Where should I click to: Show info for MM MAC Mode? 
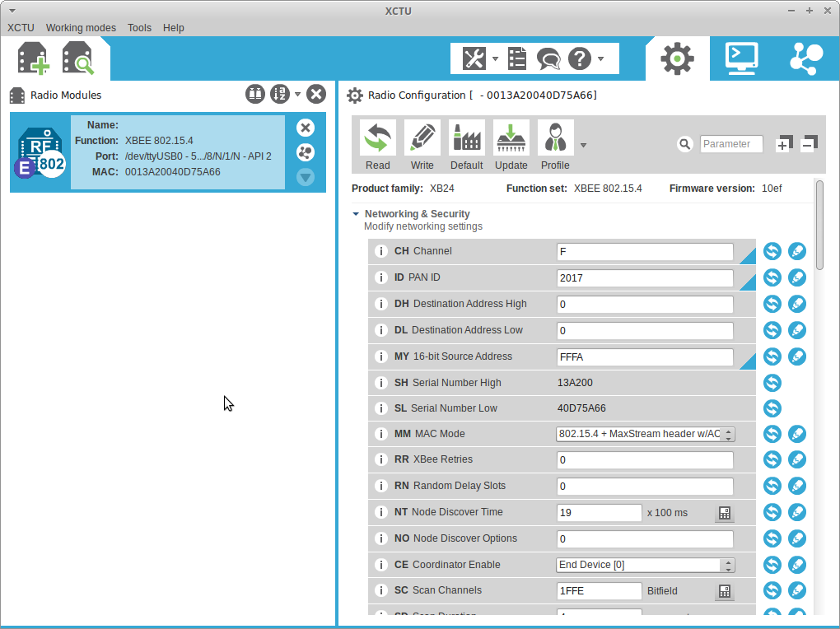[x=381, y=434]
